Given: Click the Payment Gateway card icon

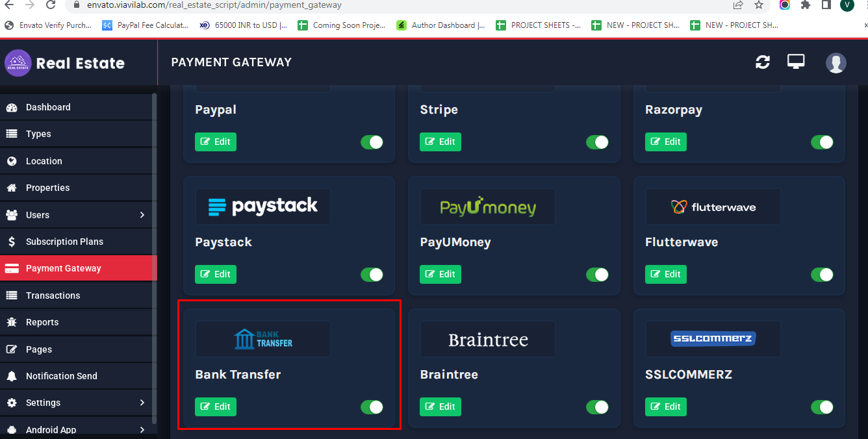Looking at the screenshot, I should pos(12,268).
